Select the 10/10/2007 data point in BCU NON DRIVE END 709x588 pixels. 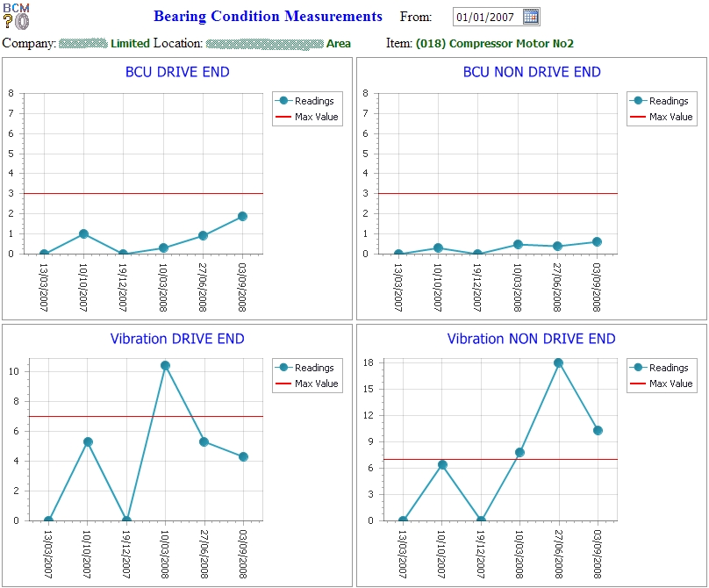click(x=438, y=247)
